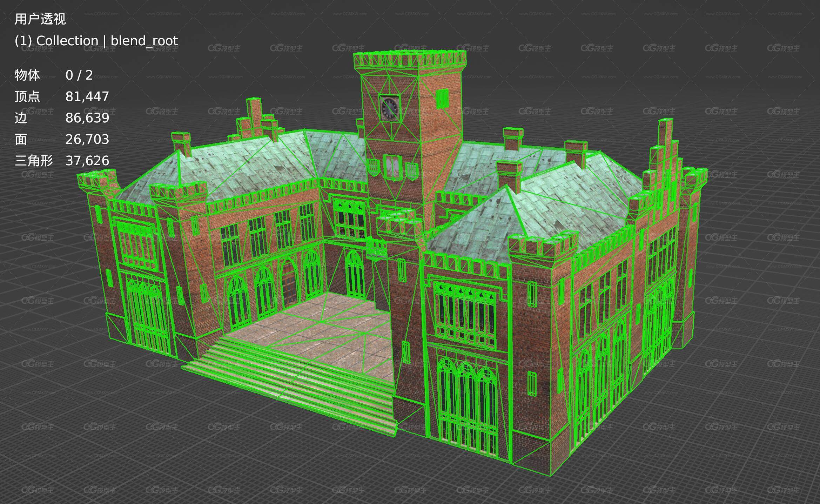This screenshot has width=820, height=504.
Task: Click the '顶点' vertex count 81,447
Action: 87,96
